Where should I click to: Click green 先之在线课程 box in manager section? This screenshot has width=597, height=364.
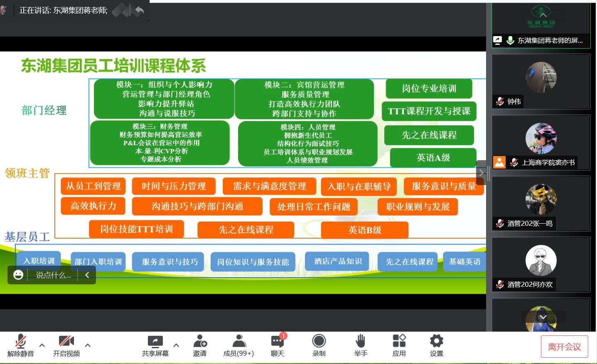point(429,135)
